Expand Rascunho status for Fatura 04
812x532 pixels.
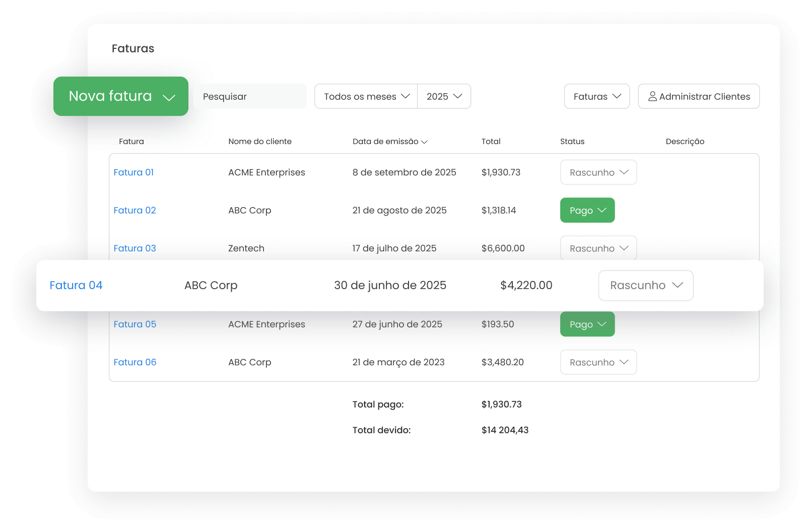646,286
